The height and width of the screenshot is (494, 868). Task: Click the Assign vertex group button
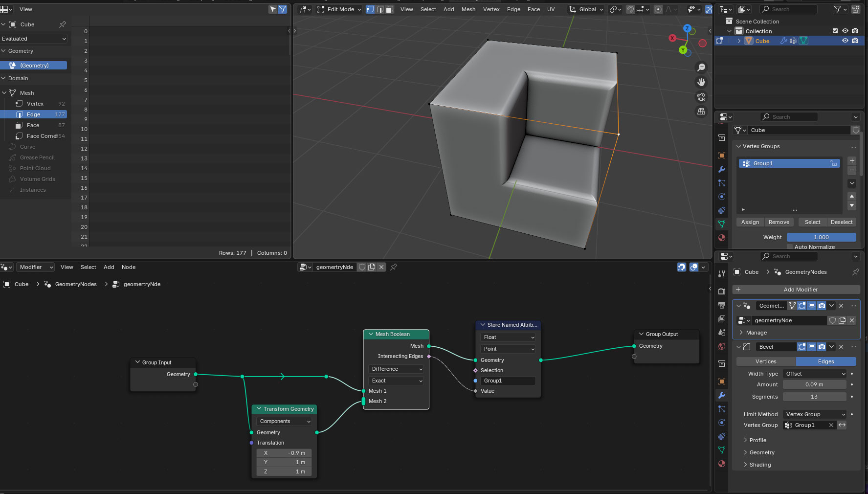pos(750,222)
